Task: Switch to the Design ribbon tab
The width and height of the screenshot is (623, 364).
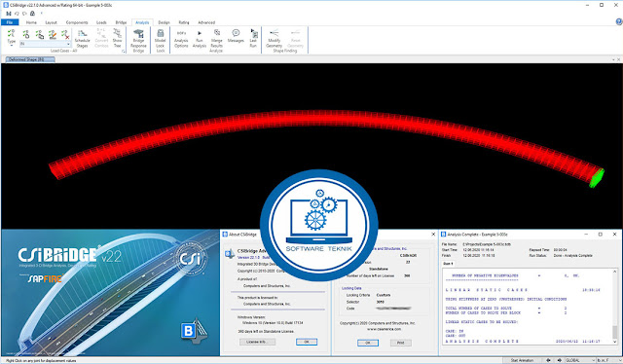Action: tap(164, 22)
